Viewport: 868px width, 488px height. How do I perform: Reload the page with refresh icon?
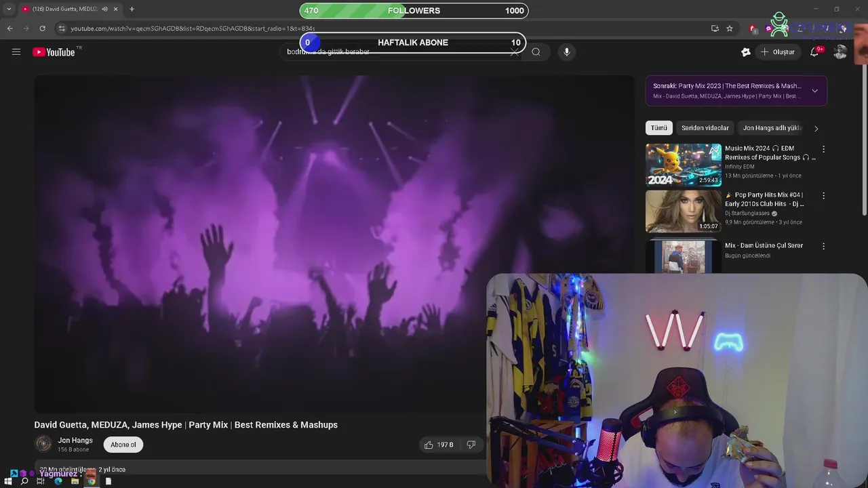(42, 28)
